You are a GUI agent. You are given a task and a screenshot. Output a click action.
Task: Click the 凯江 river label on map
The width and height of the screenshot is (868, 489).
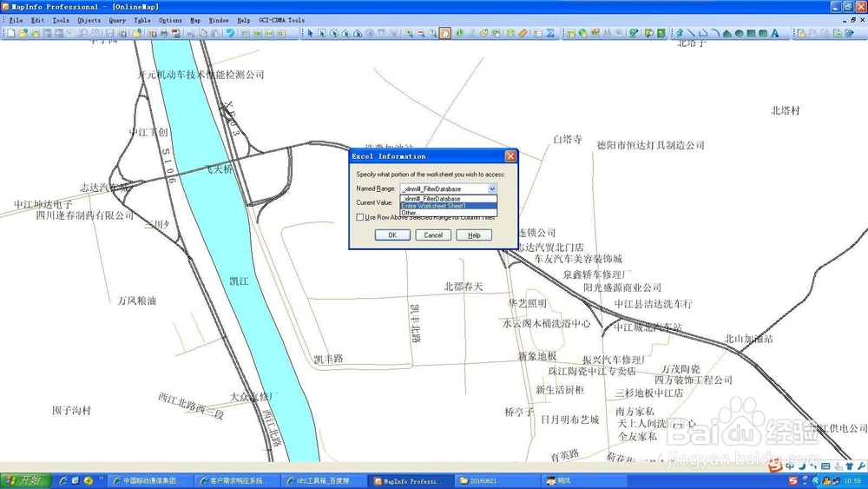(239, 281)
